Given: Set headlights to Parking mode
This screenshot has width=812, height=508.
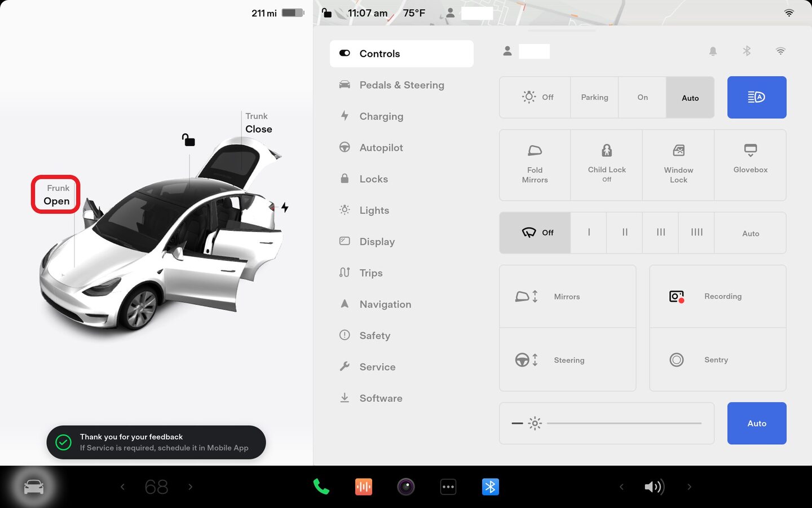Looking at the screenshot, I should (594, 98).
